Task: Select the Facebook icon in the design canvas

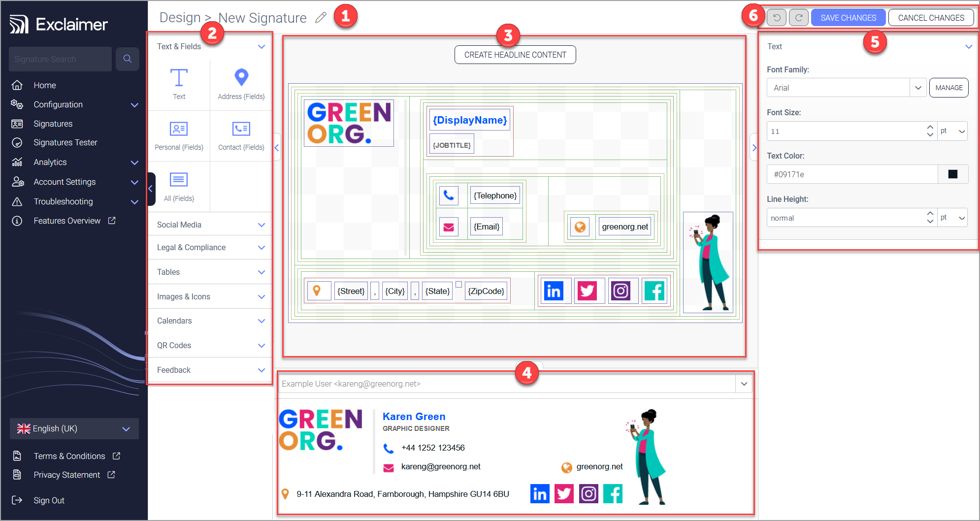Action: pyautogui.click(x=654, y=291)
